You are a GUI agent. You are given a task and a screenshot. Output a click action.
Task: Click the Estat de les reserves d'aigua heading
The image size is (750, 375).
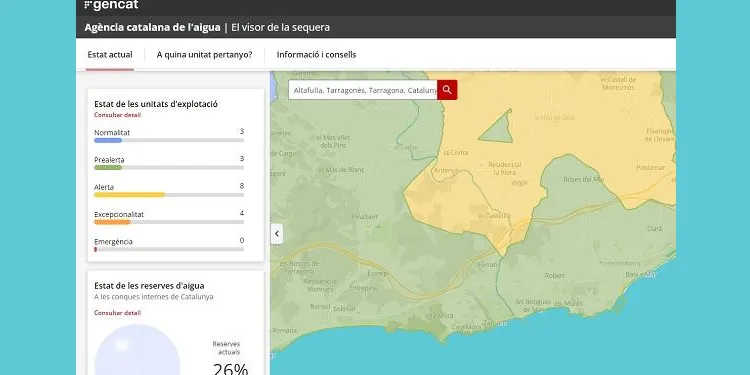[149, 286]
